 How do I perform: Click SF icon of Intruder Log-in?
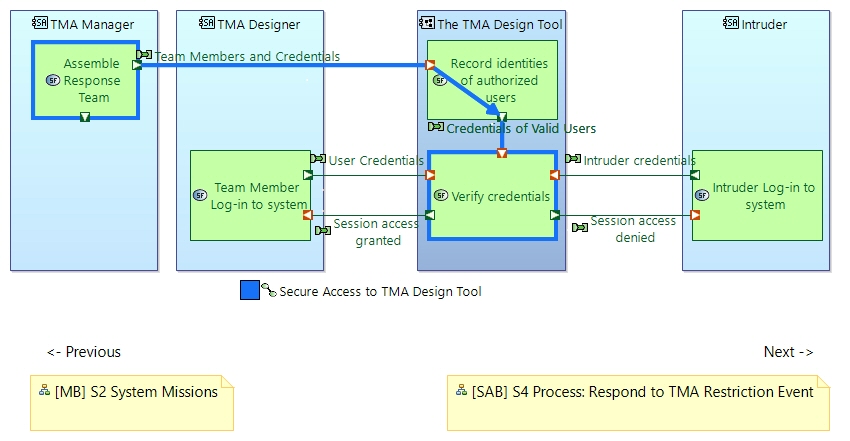point(702,195)
